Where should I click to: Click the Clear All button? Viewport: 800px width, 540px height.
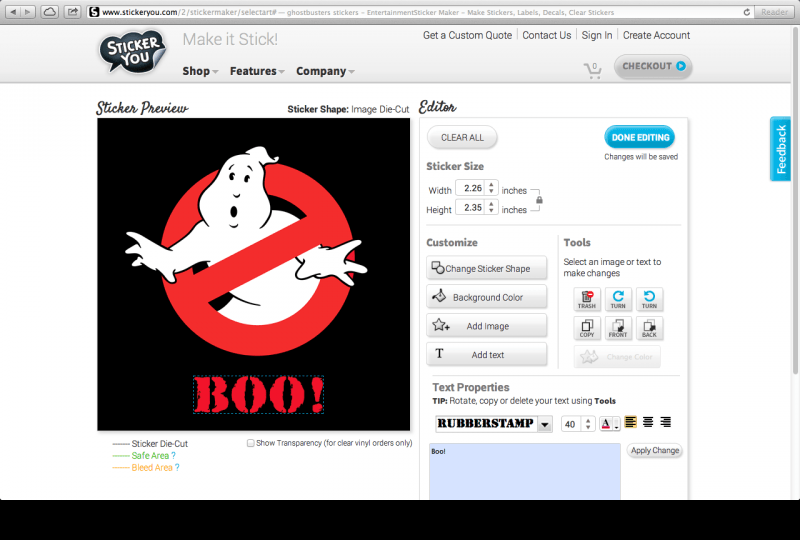click(x=462, y=137)
